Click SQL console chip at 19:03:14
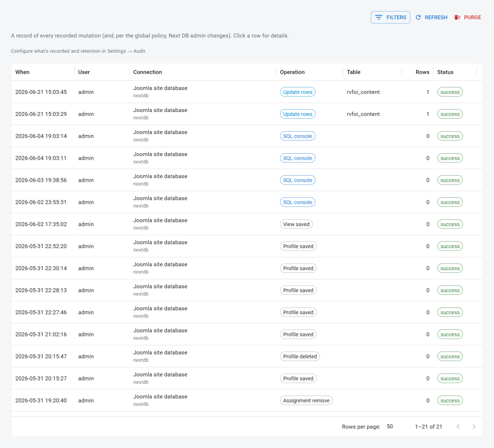The height and width of the screenshot is (448, 494). coord(297,136)
